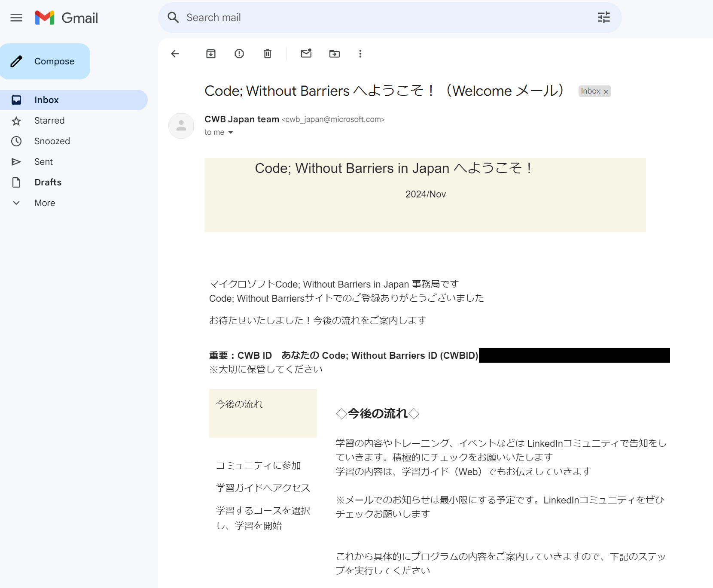Remove the Inbox label from this email
The image size is (713, 588).
(x=606, y=91)
